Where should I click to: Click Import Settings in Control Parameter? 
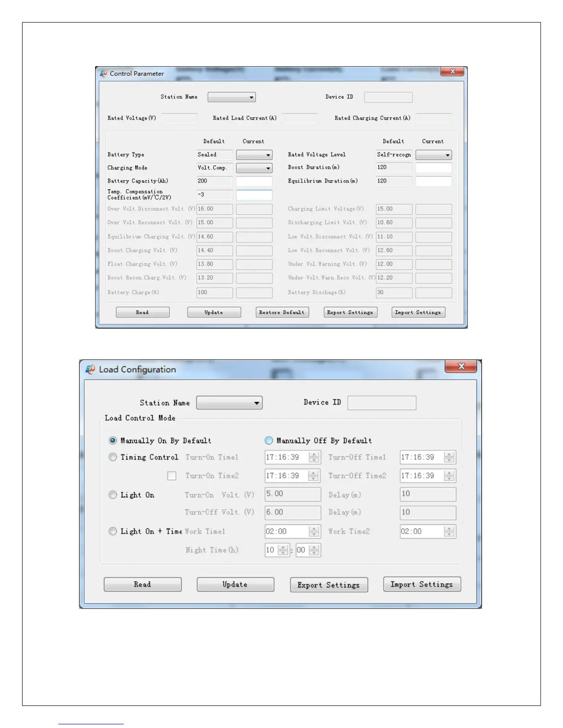point(418,313)
